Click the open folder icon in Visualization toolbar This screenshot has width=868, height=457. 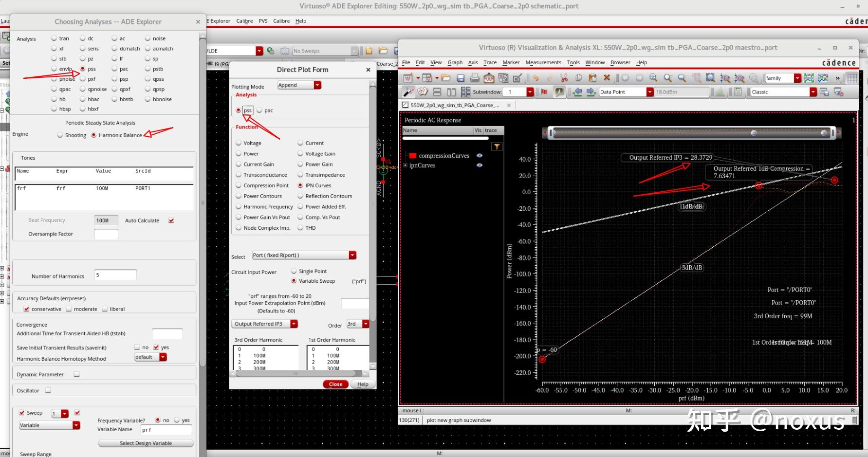[445, 78]
